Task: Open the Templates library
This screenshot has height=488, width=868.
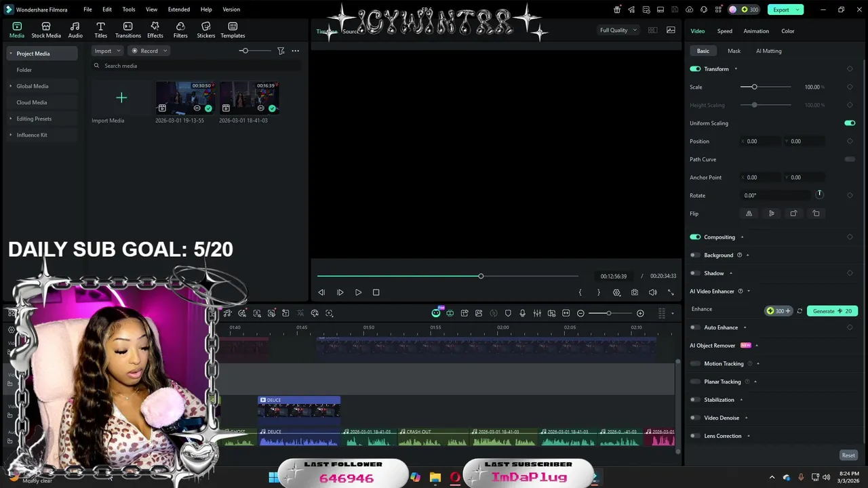Action: 233,30
